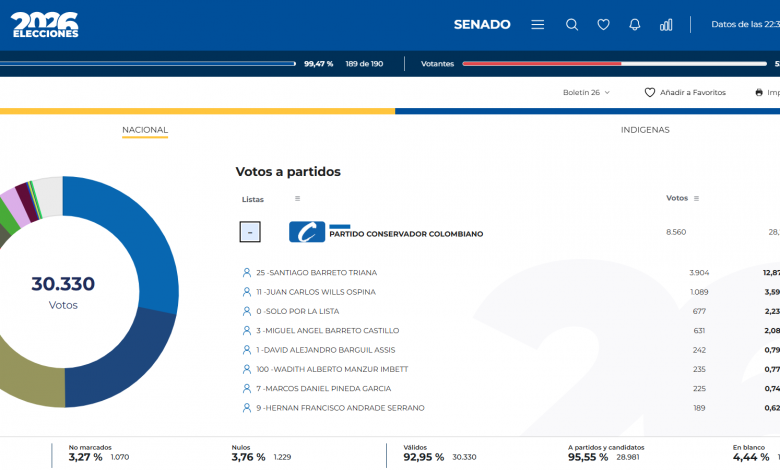Open the Boletín 26 dropdown

pos(586,92)
